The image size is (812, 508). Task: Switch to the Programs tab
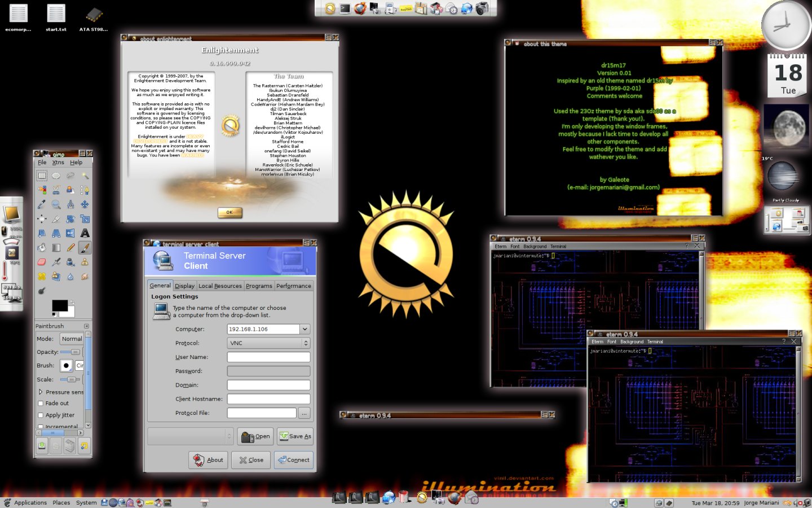point(259,286)
